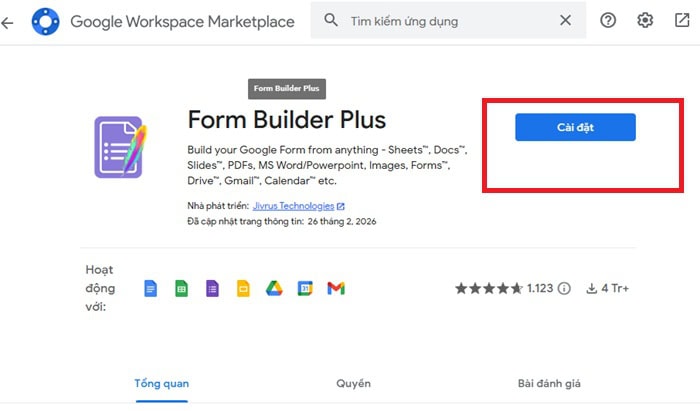Click the Google Forms icon
The width and height of the screenshot is (700, 411).
(212, 288)
